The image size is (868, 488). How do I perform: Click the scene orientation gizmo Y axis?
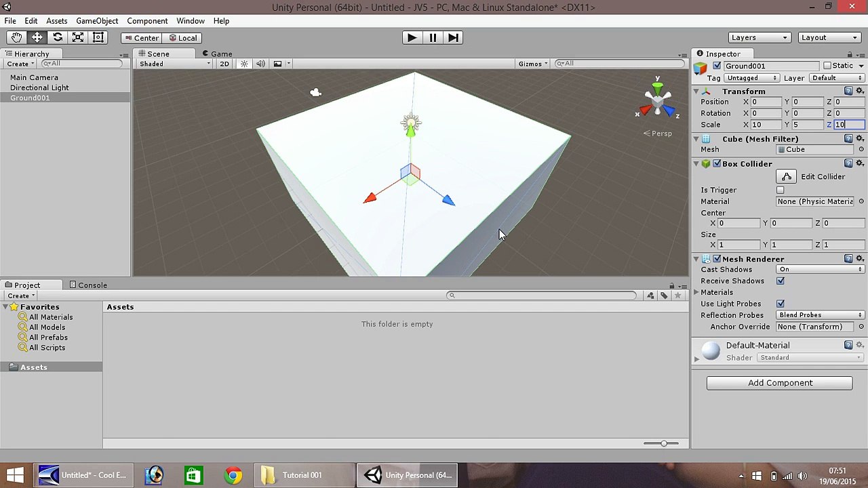pos(657,87)
